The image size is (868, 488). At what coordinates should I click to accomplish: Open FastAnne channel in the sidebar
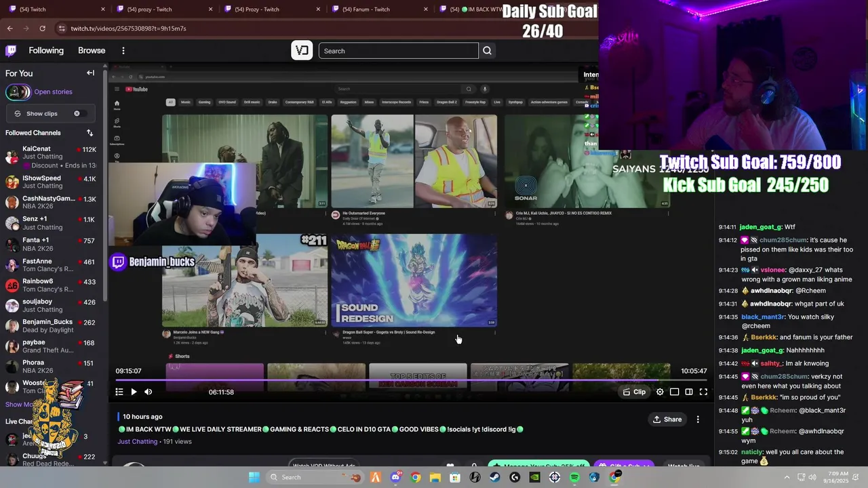tap(51, 264)
